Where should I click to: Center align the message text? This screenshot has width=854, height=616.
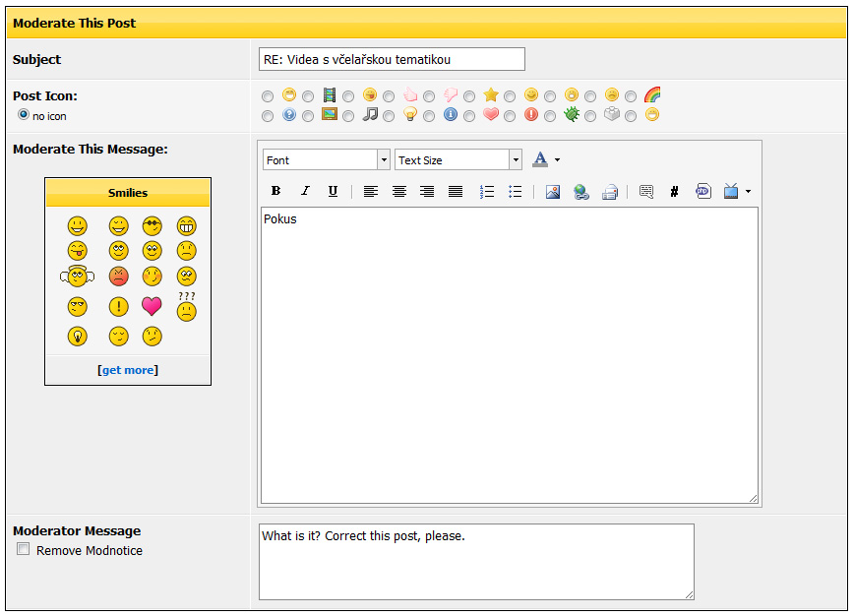click(398, 192)
